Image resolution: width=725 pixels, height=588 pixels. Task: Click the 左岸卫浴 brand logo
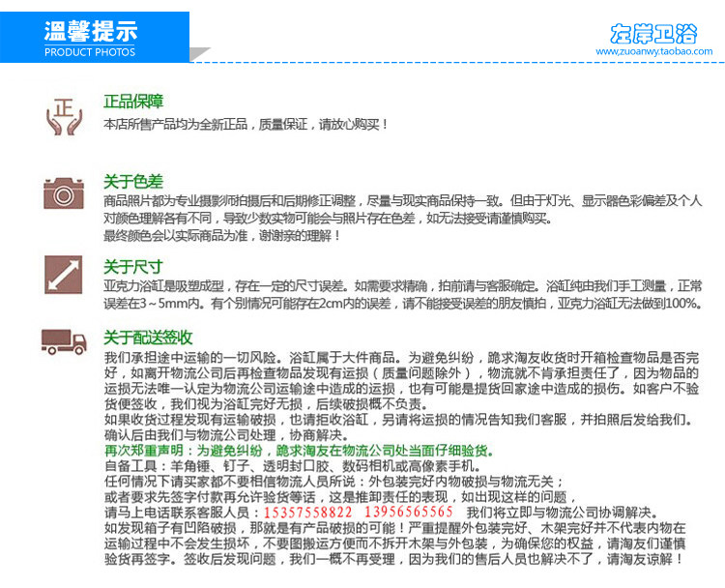[x=653, y=34]
